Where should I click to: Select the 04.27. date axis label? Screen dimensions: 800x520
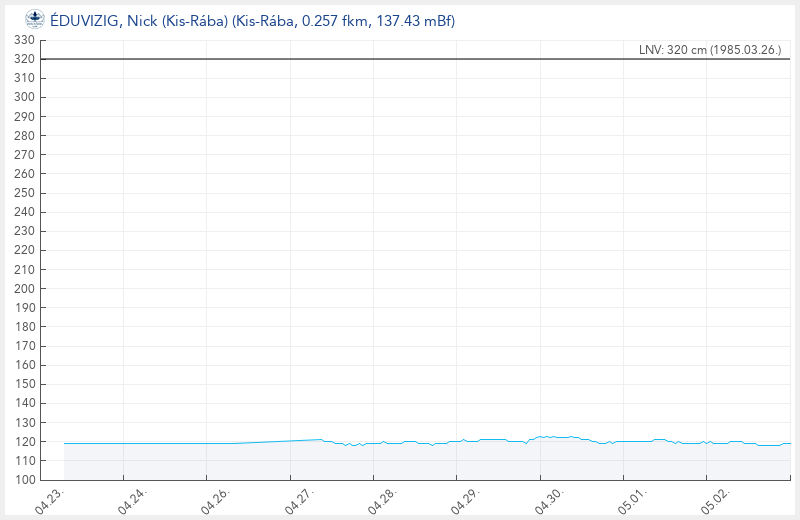tap(299, 501)
